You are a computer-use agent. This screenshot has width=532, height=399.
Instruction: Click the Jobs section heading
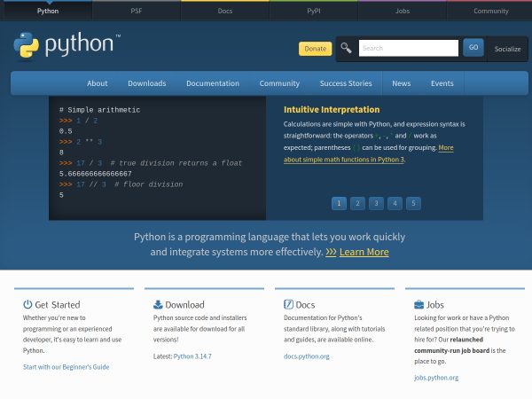435,305
